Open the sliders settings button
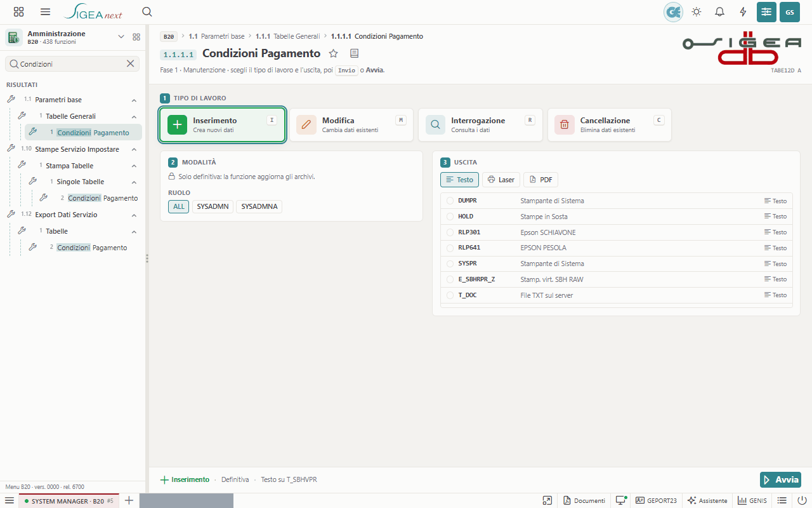This screenshot has height=508, width=812. [766, 12]
